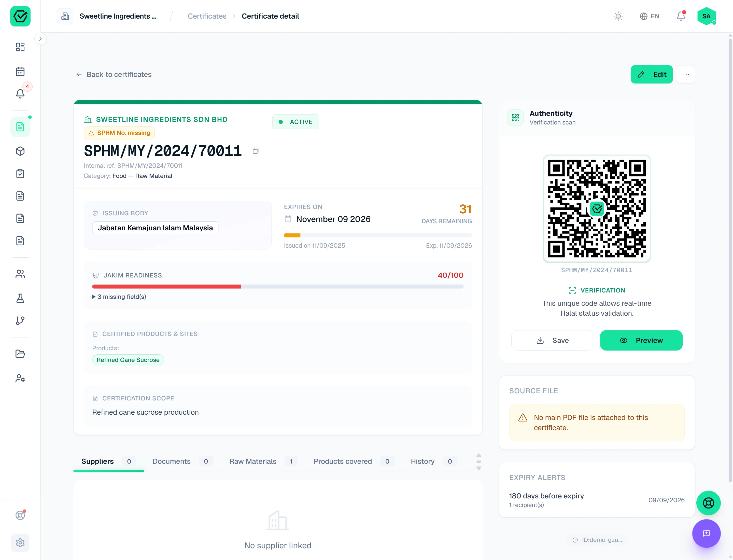Open the purple chat feedback bubble
733x560 pixels.
(706, 533)
